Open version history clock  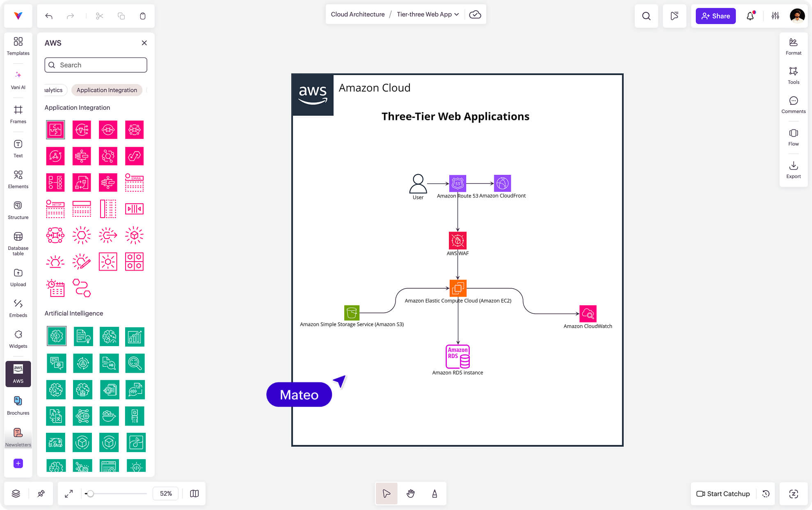pyautogui.click(x=766, y=494)
